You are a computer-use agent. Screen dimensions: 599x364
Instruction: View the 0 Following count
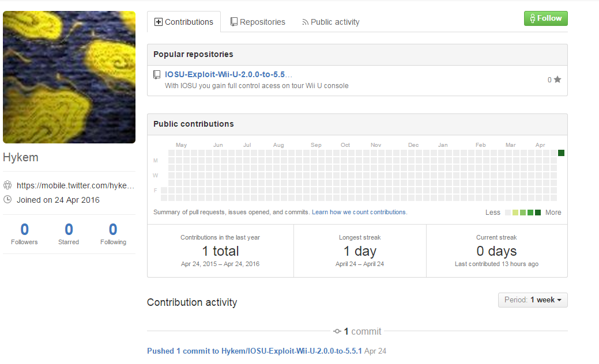coord(113,234)
